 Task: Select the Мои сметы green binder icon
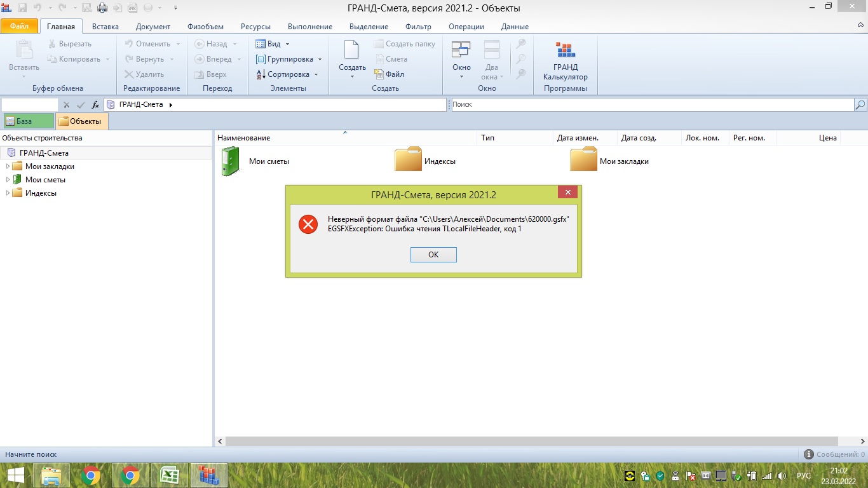coord(230,161)
